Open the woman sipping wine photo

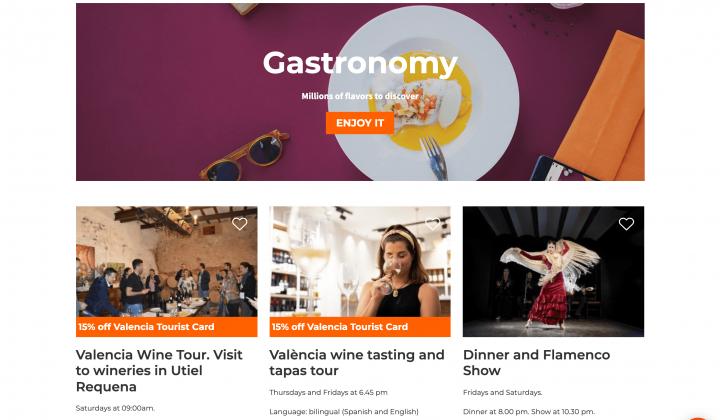point(360,262)
